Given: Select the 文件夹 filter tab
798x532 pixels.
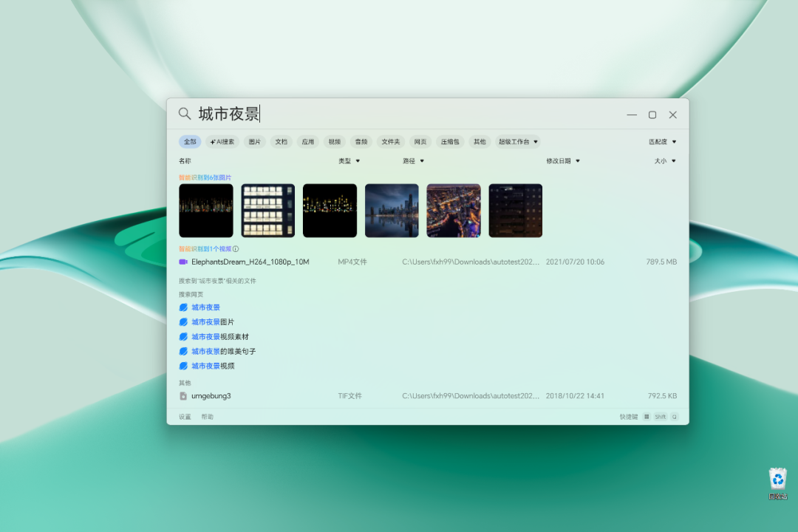Looking at the screenshot, I should click(390, 142).
